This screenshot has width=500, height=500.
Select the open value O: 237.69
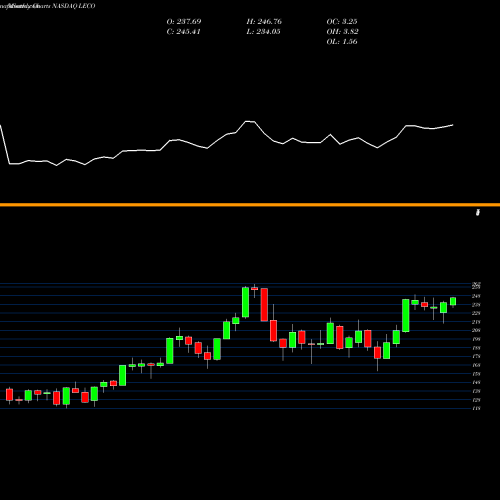[184, 22]
